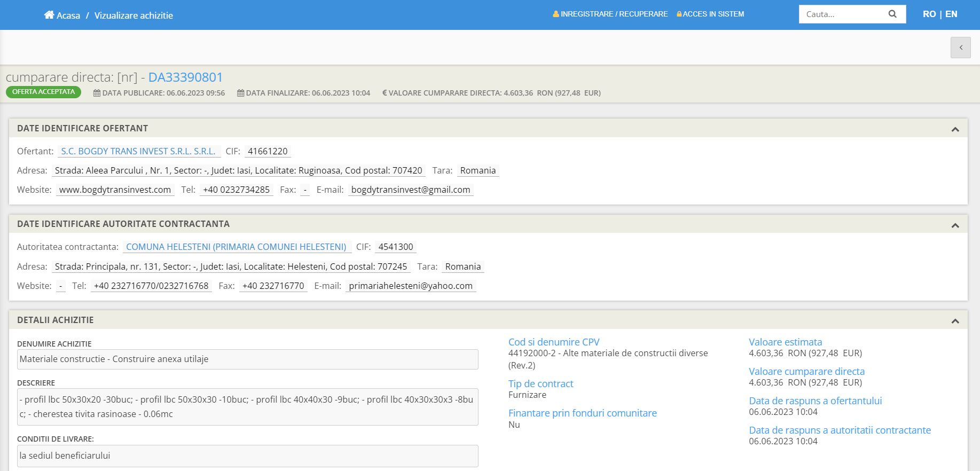Click the Vizualizare achizitie breadcrumb
980x471 pixels.
[134, 15]
